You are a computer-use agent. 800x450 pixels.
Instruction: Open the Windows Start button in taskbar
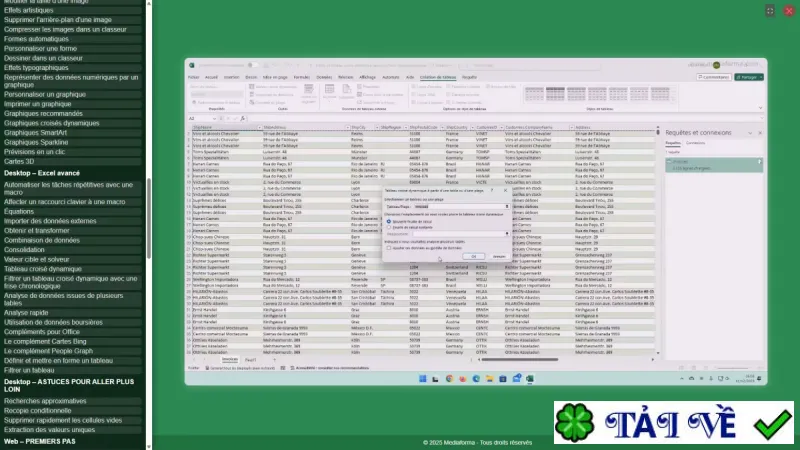(x=422, y=379)
